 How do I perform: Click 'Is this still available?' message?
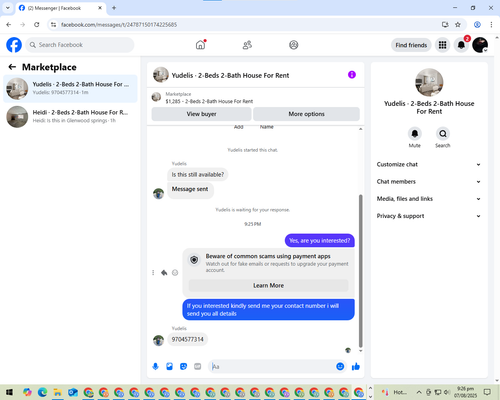coord(198,175)
